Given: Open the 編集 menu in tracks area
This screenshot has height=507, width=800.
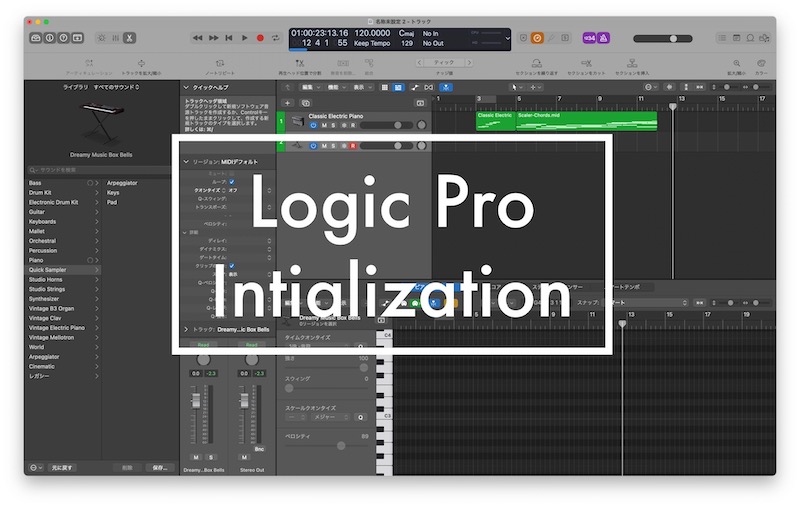Looking at the screenshot, I should (310, 87).
